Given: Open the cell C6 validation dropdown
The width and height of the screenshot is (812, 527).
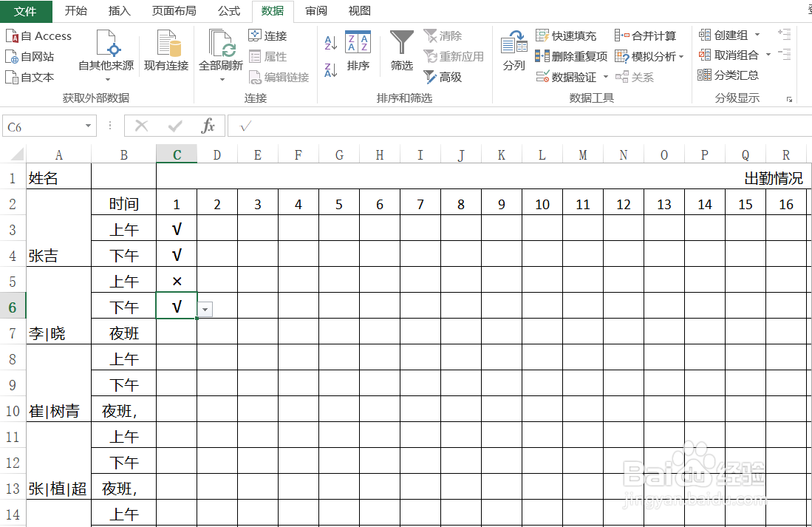Looking at the screenshot, I should coord(205,308).
